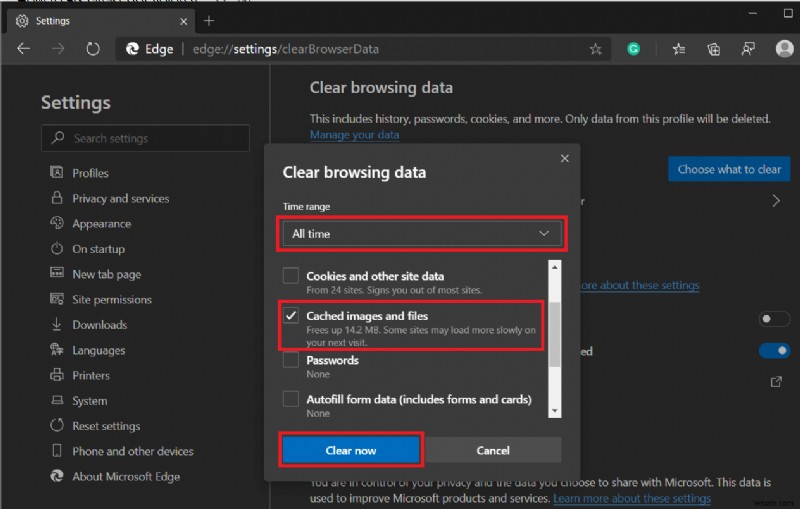Uncheck Cached images and files checkbox
The height and width of the screenshot is (509, 800).
tap(291, 316)
